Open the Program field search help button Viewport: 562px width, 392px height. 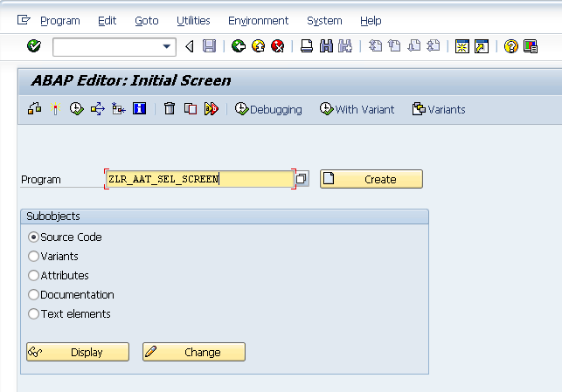pyautogui.click(x=302, y=179)
